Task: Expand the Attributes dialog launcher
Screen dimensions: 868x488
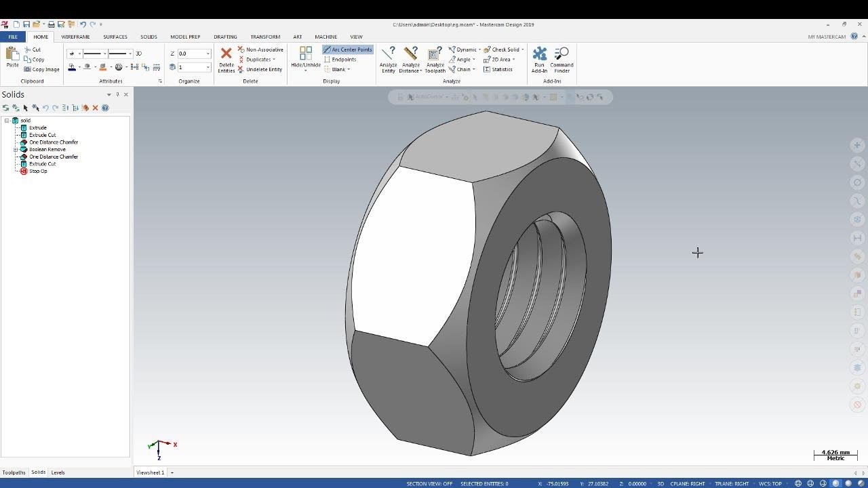Action: pos(160,81)
